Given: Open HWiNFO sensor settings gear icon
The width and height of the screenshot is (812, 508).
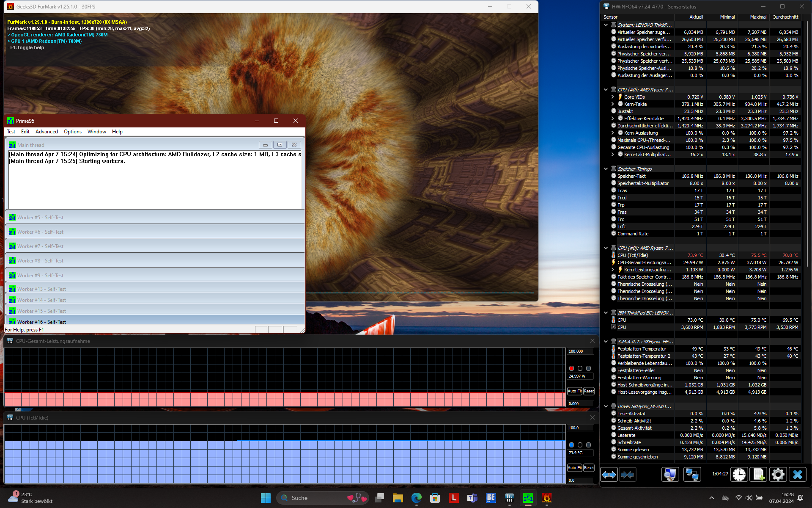Looking at the screenshot, I should tap(777, 475).
